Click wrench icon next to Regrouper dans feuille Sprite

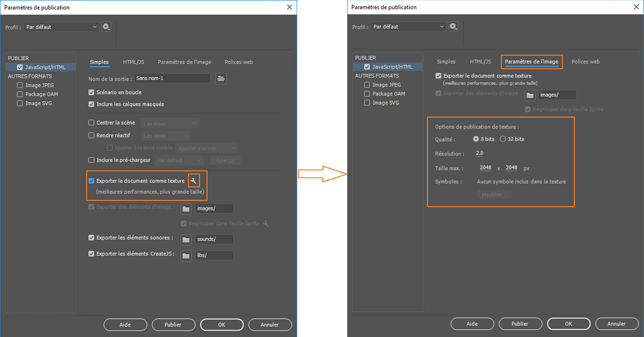[x=266, y=224]
